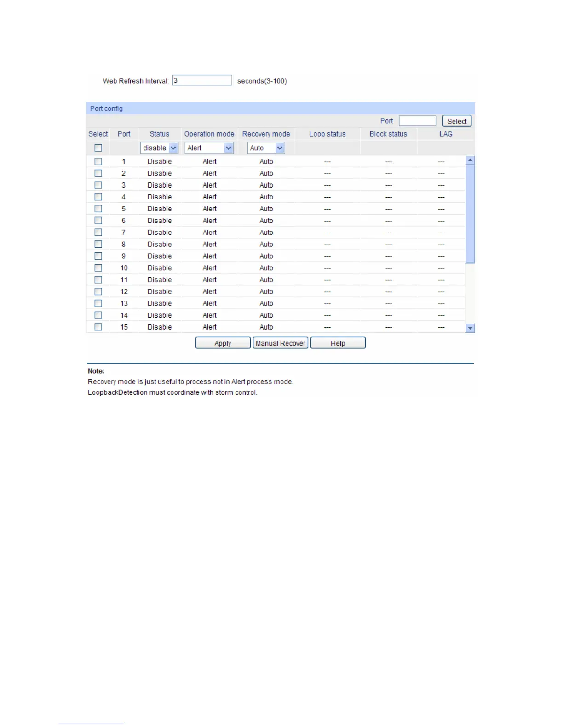Check the box for port 11
The image size is (563, 728).
(x=98, y=279)
